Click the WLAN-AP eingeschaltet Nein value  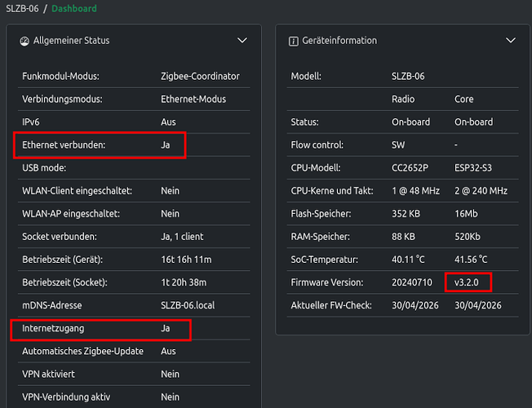click(x=170, y=214)
